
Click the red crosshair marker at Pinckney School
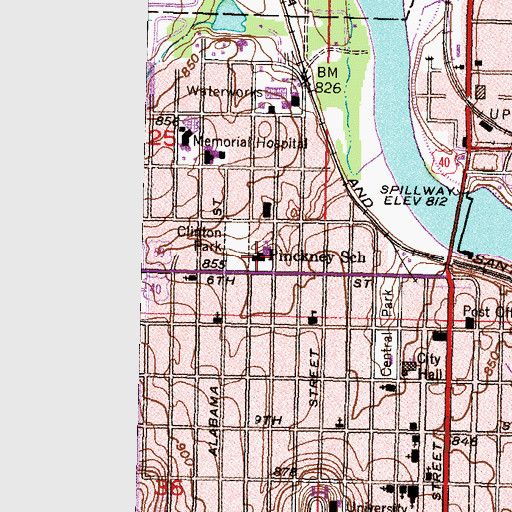[x=257, y=257]
